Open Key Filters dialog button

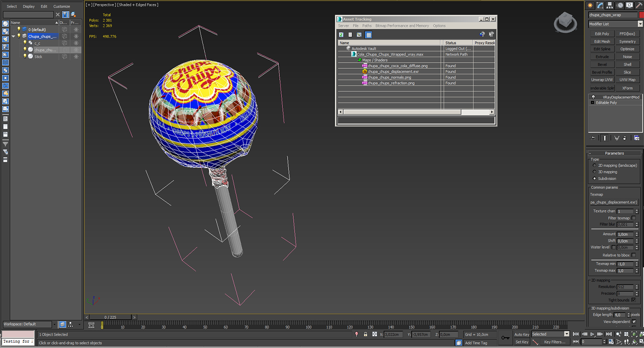(554, 342)
